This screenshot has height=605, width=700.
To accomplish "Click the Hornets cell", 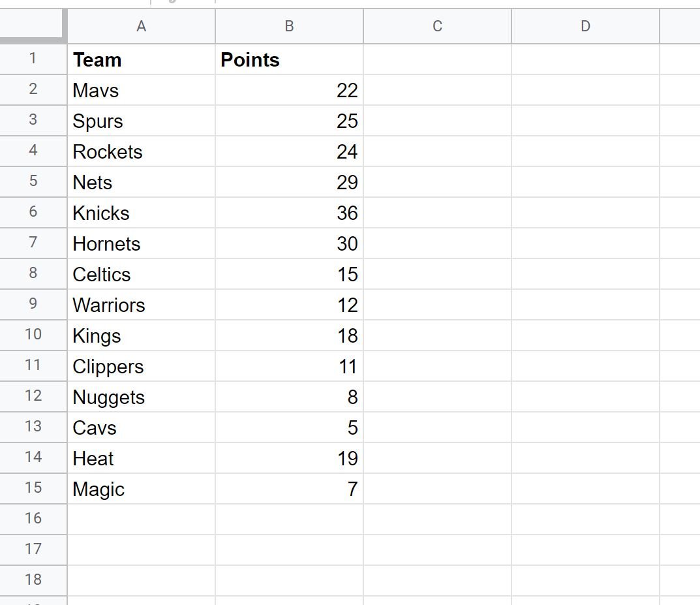I will click(141, 244).
